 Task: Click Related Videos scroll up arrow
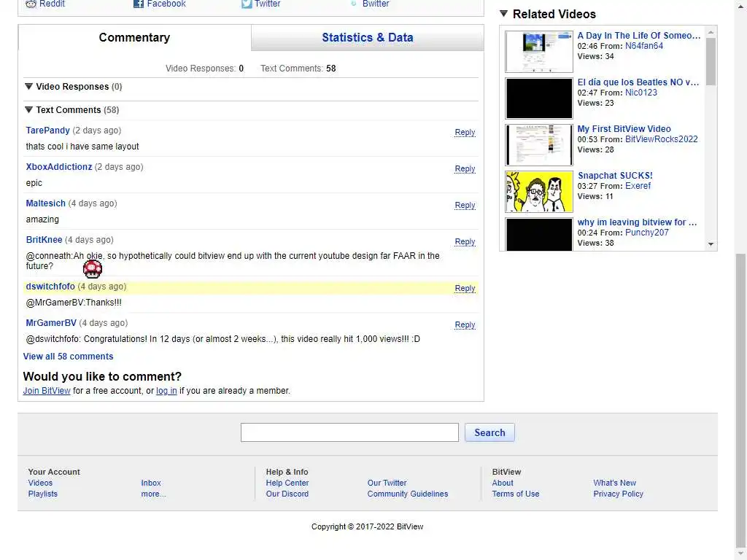(x=711, y=32)
